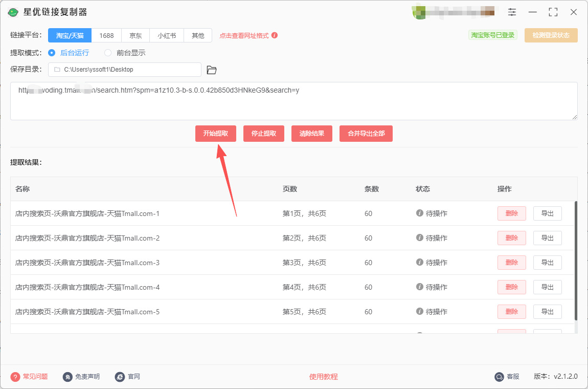The image size is (588, 389).
Task: Switch to 其他 platform tab
Action: tap(198, 36)
